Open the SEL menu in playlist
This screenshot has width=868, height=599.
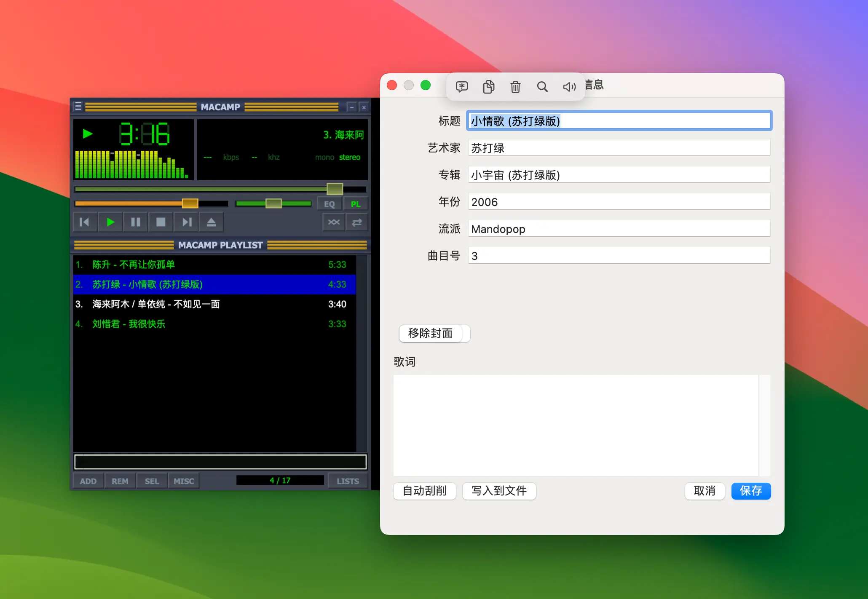pos(152,481)
